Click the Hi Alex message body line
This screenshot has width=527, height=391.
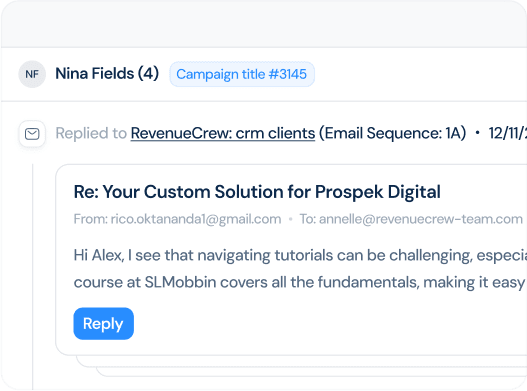[300, 256]
